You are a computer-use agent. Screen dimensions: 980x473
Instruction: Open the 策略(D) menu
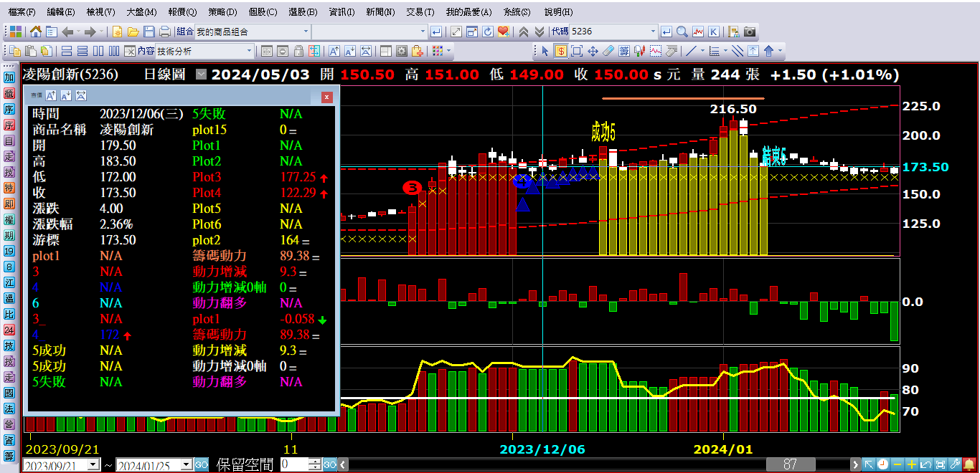(x=222, y=12)
